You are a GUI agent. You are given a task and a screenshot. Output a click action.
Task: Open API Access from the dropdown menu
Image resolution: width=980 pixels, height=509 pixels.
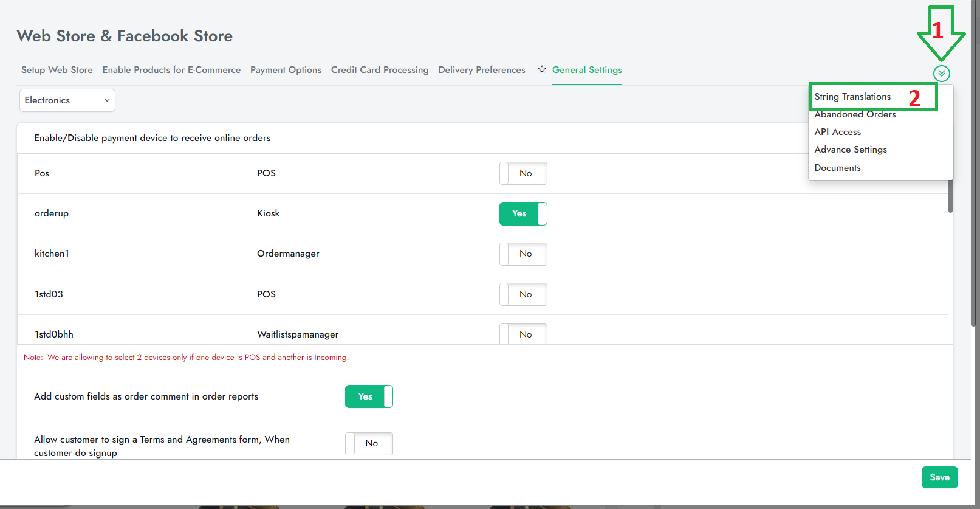[837, 132]
